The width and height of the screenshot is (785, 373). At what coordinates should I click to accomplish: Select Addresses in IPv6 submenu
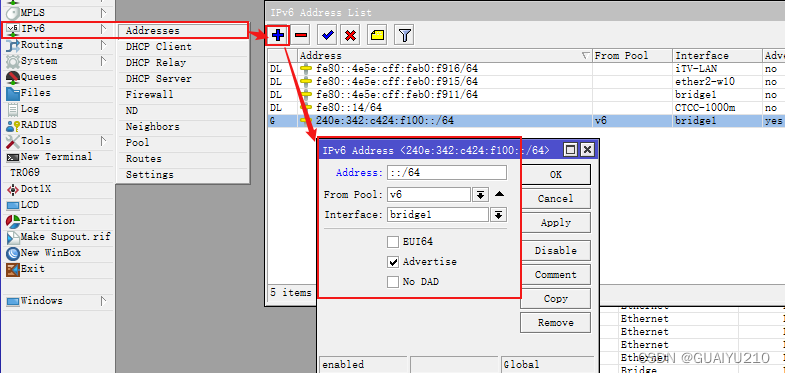pos(183,31)
